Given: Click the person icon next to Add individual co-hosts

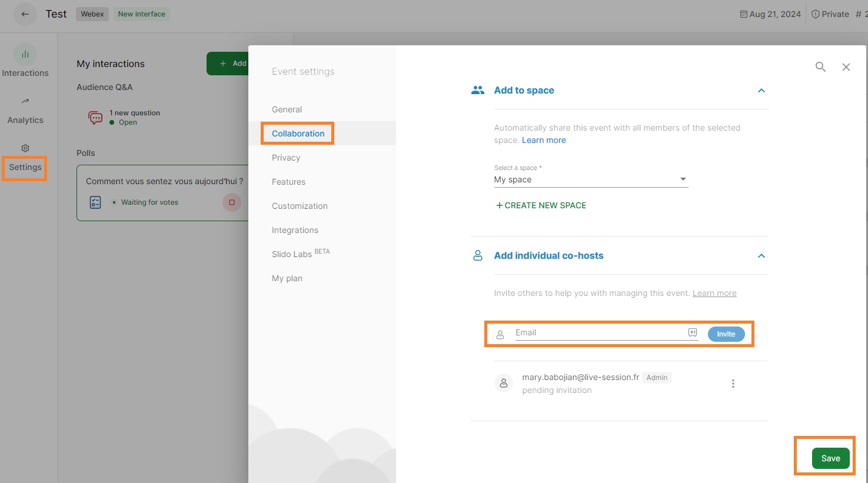Looking at the screenshot, I should click(x=478, y=255).
